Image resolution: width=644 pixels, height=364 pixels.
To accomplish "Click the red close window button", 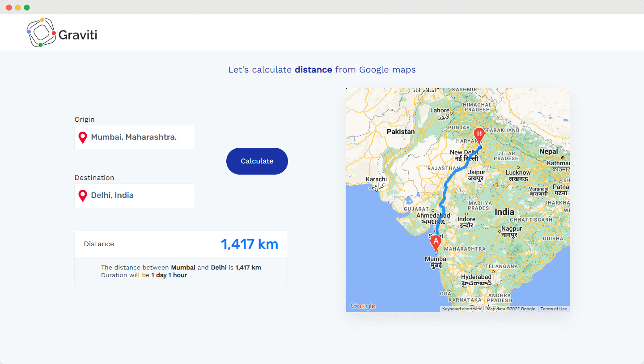I will pos(9,8).
